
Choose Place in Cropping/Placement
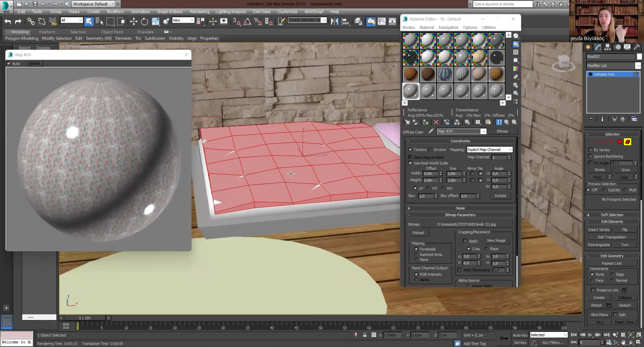pos(486,249)
